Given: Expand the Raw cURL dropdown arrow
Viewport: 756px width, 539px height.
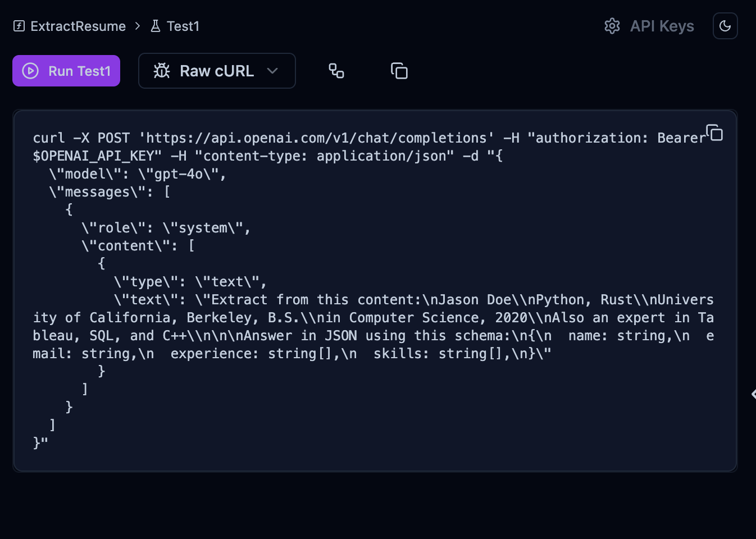Looking at the screenshot, I should (273, 71).
